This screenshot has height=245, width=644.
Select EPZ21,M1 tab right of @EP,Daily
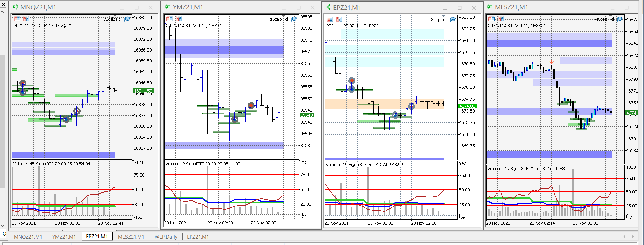click(198, 237)
